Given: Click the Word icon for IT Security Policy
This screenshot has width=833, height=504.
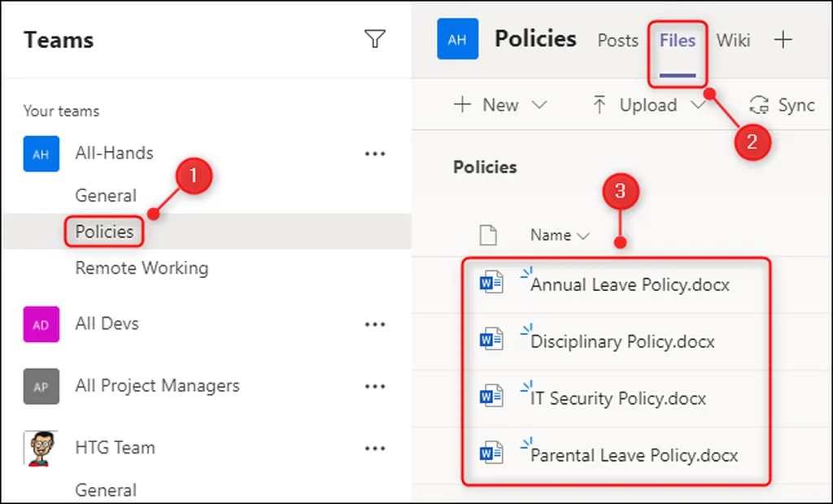Looking at the screenshot, I should [491, 398].
